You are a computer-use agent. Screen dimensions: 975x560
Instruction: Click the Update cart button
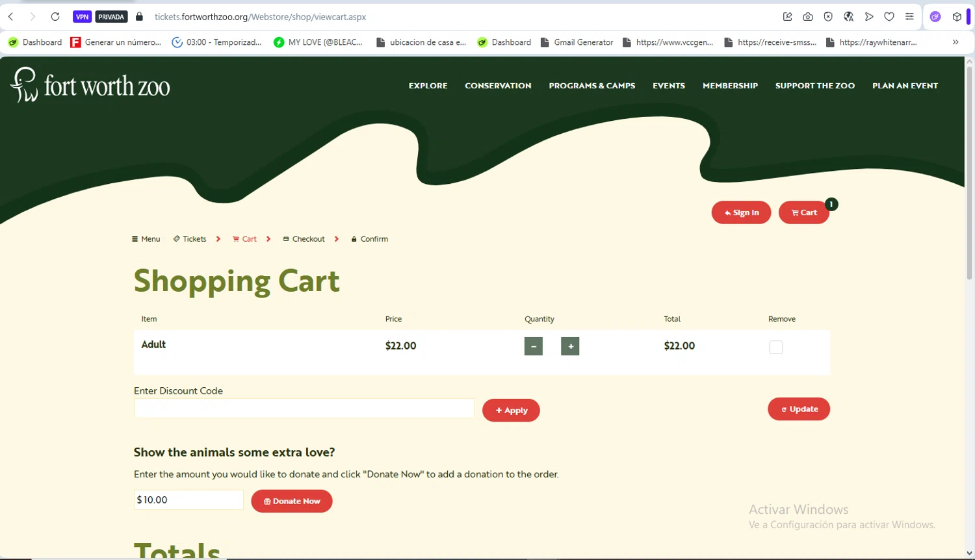point(799,409)
